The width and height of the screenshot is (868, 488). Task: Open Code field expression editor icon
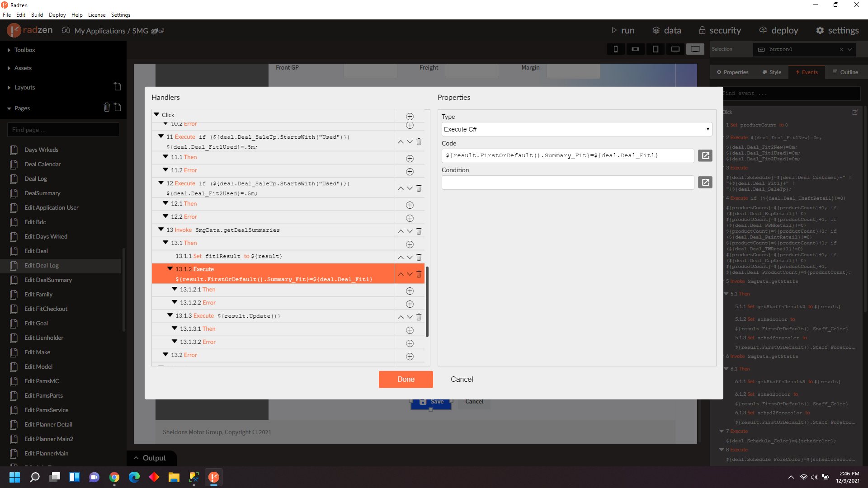point(705,156)
